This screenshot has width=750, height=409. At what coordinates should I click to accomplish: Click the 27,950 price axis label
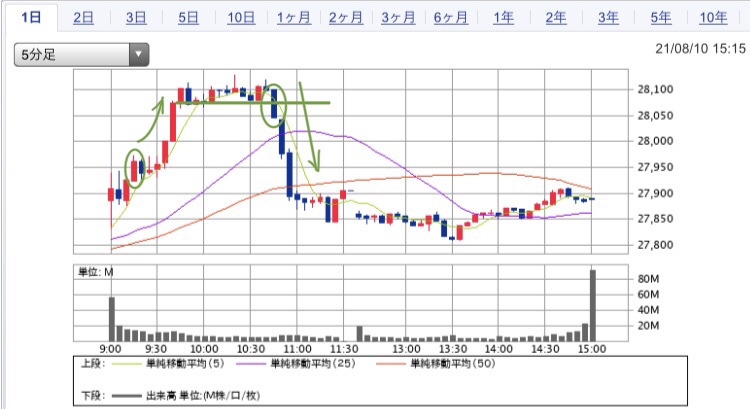click(x=655, y=167)
